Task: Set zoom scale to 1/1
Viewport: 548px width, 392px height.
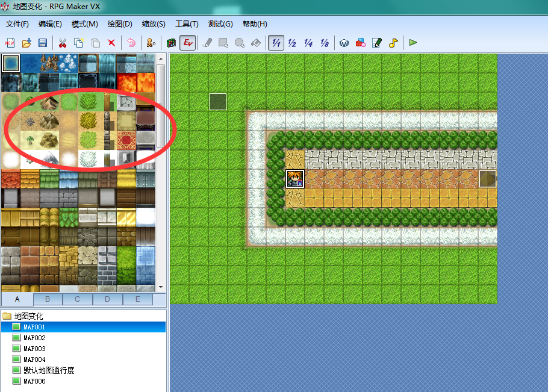Action: 276,43
